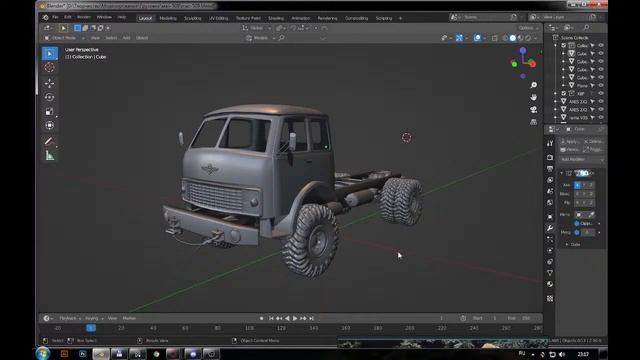Click the current frame marker on timeline
This screenshot has height=360, width=640.
click(91, 328)
